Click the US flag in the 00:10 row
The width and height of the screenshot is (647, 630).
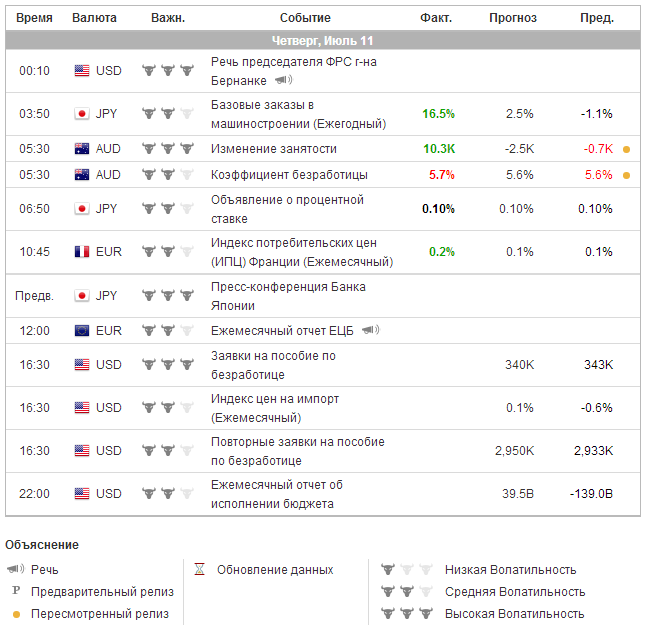pos(82,71)
